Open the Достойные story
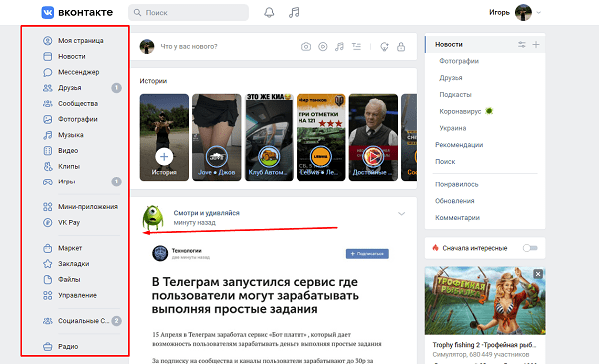This screenshot has height=364, width=599. (x=373, y=137)
